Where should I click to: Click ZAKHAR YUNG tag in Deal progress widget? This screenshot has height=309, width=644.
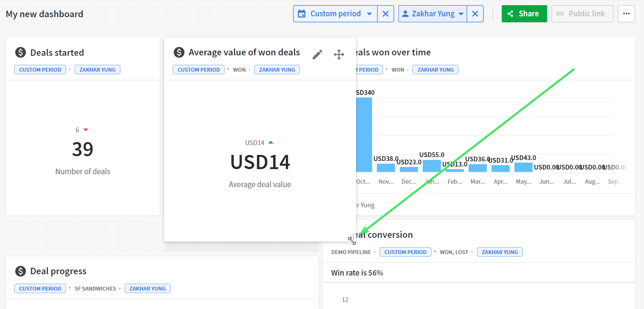pos(147,288)
